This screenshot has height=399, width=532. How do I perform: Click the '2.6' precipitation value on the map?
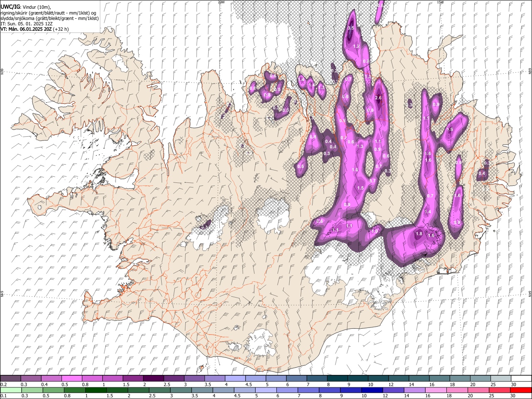click(378, 98)
